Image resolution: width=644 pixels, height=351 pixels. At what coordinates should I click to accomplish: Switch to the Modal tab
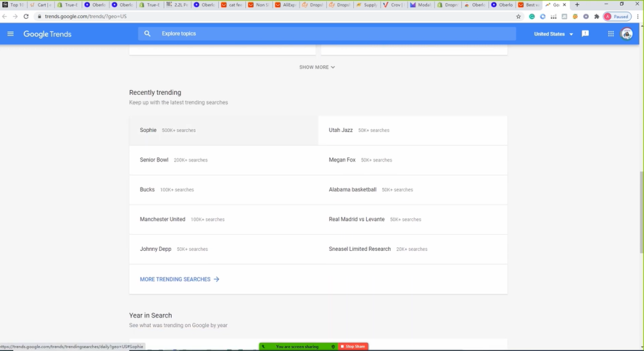tap(421, 4)
